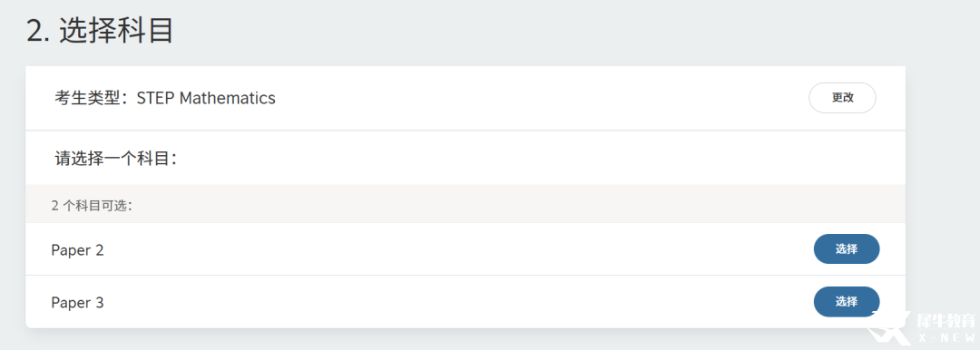This screenshot has height=350, width=980.
Task: Change the candidate type with 更改
Action: (842, 98)
